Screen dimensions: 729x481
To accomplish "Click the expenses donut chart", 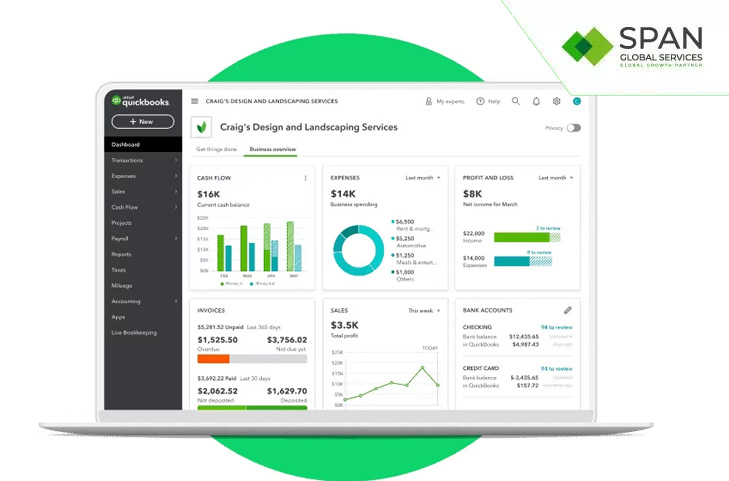I will coord(358,250).
